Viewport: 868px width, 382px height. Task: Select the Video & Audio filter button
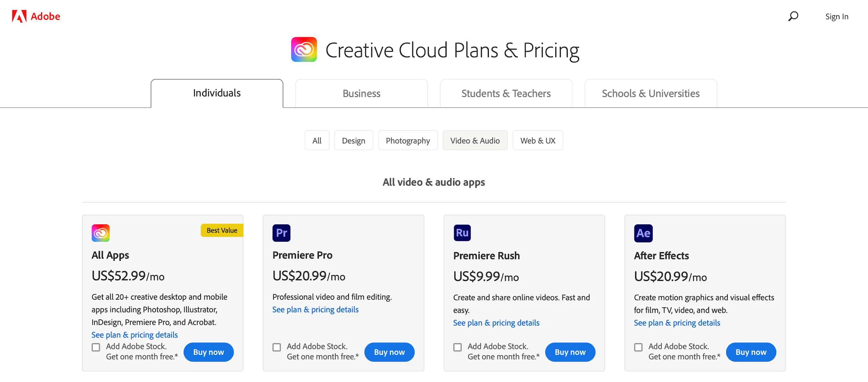(475, 140)
